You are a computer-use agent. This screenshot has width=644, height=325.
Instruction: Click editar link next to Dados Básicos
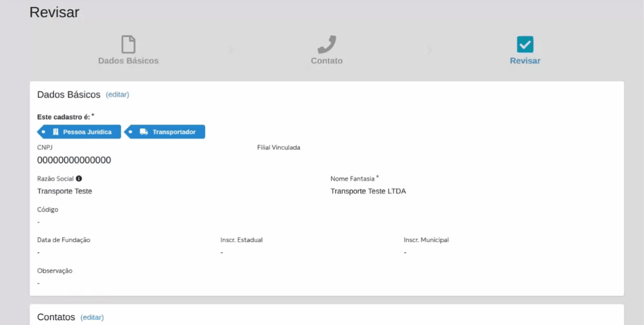point(117,94)
